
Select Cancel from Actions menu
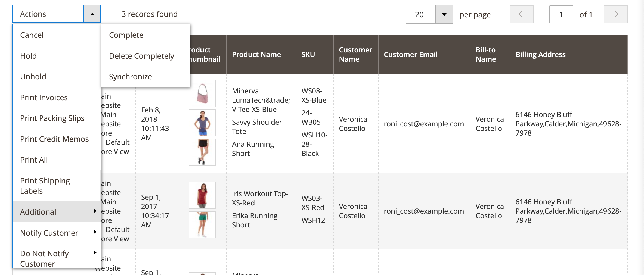pyautogui.click(x=57, y=35)
